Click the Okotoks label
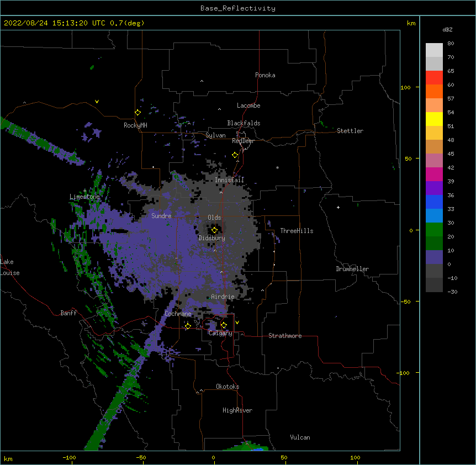This screenshot has height=465, width=476. point(228,387)
